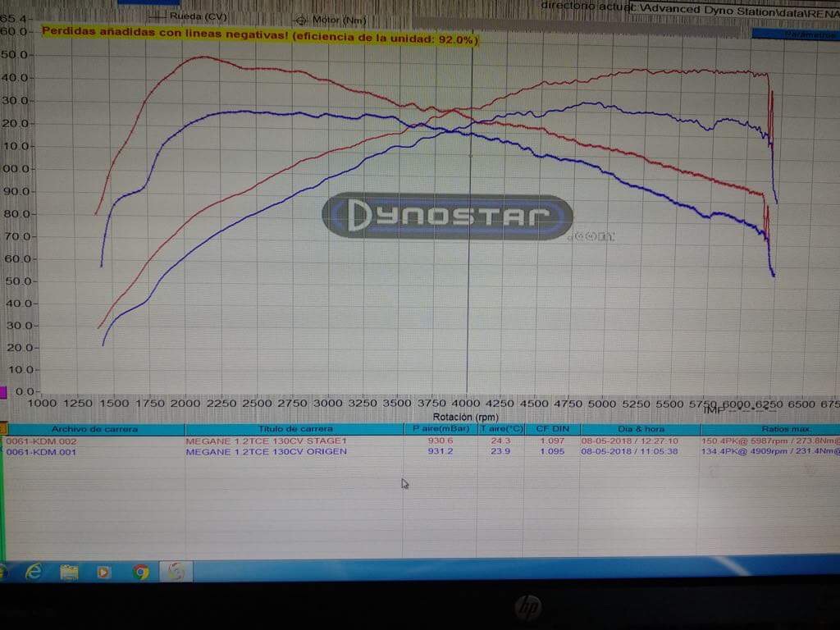The width and height of the screenshot is (840, 630).
Task: Click air temperature value 23.9
Action: click(500, 451)
